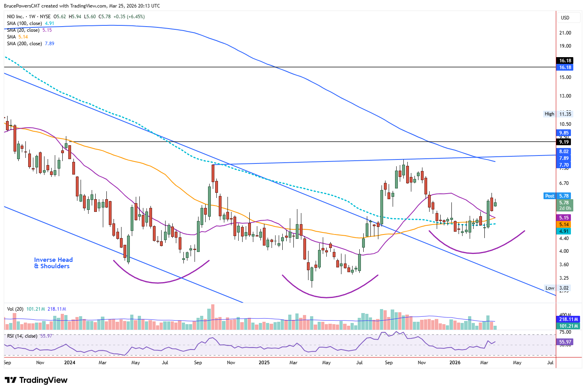
Task: Open the USD currency label
Action: pyautogui.click(x=565, y=17)
